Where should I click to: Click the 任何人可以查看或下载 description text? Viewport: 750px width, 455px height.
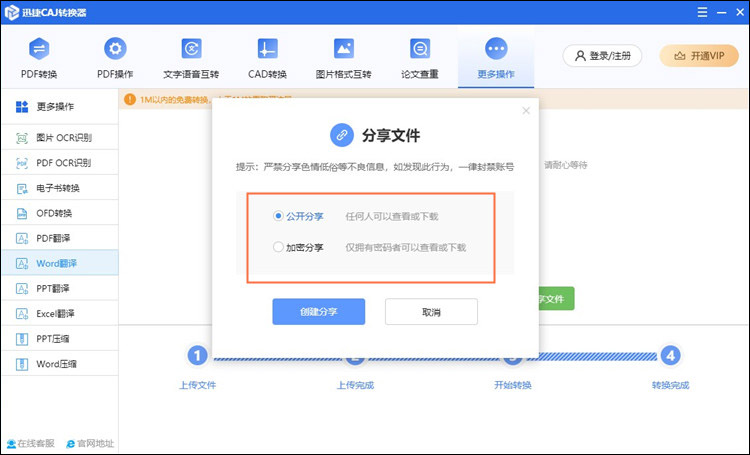pos(392,216)
